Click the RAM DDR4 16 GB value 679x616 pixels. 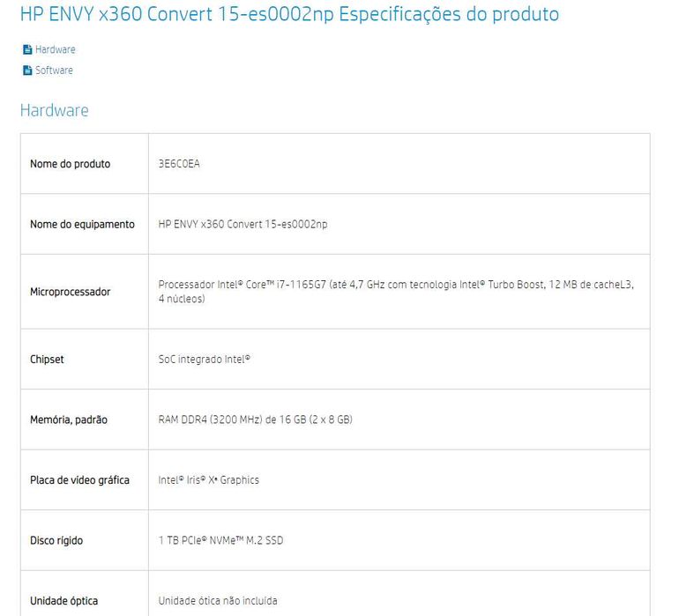tap(255, 420)
